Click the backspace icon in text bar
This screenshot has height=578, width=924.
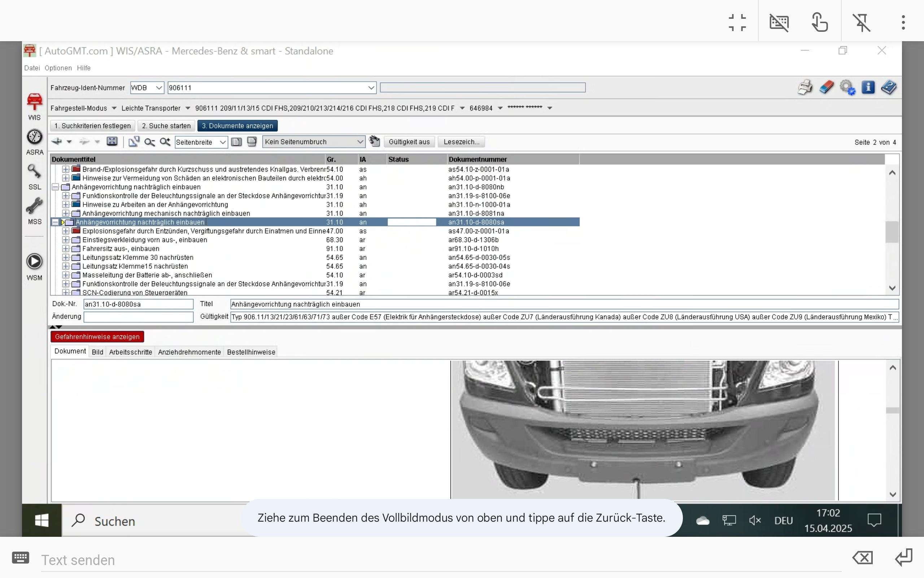[862, 558]
